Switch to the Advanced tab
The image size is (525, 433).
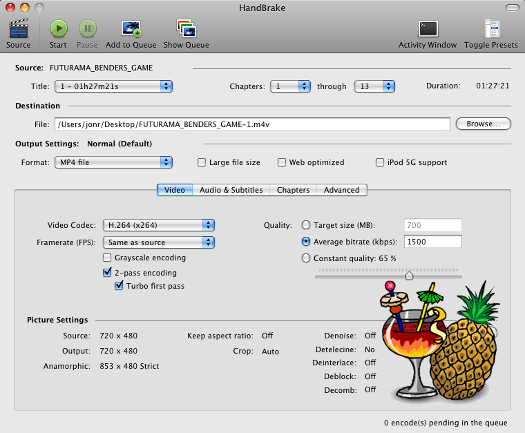click(x=342, y=190)
